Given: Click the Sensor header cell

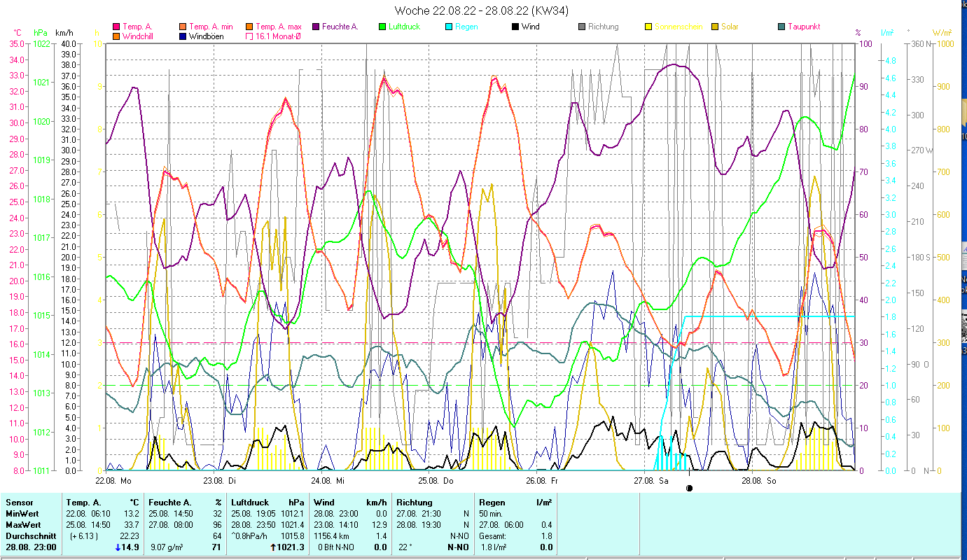Looking at the screenshot, I should (19, 503).
